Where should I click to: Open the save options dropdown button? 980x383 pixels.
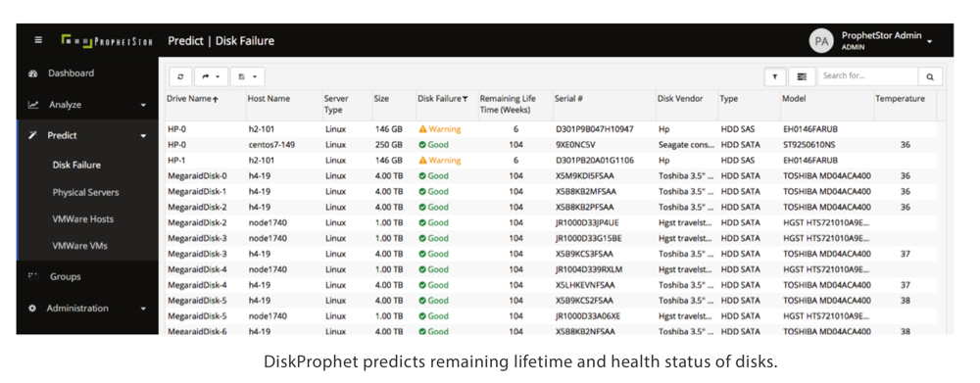(248, 76)
